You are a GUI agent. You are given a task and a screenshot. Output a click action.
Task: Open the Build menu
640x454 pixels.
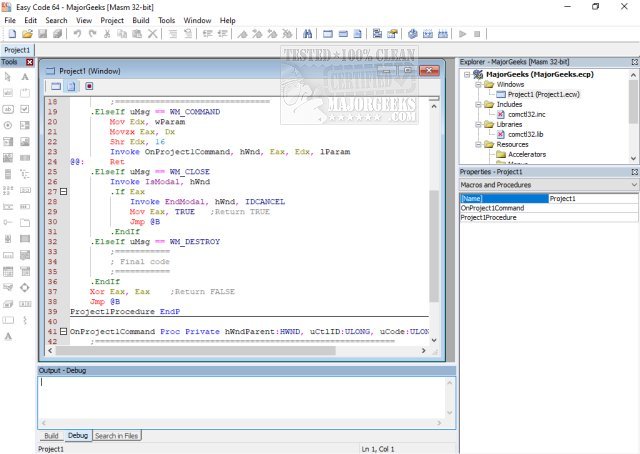(141, 20)
